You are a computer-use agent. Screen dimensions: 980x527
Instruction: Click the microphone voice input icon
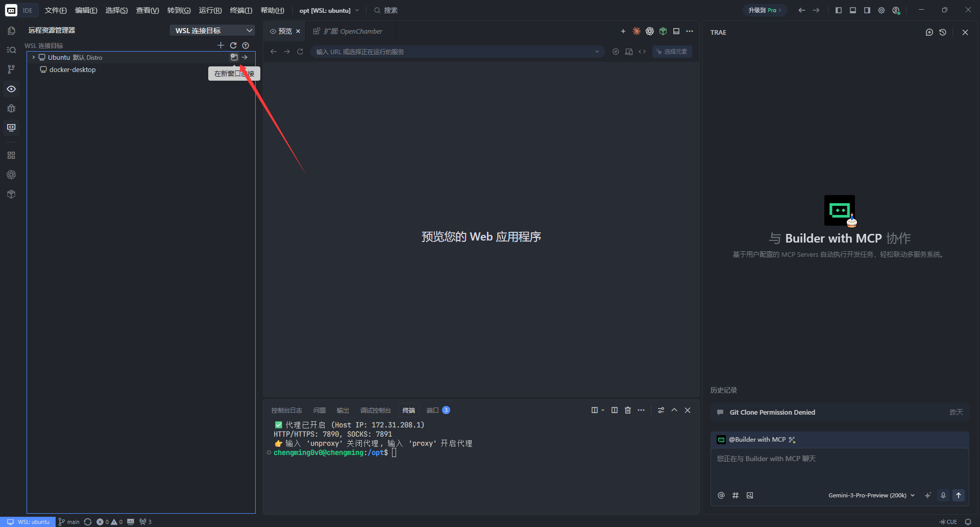click(943, 495)
